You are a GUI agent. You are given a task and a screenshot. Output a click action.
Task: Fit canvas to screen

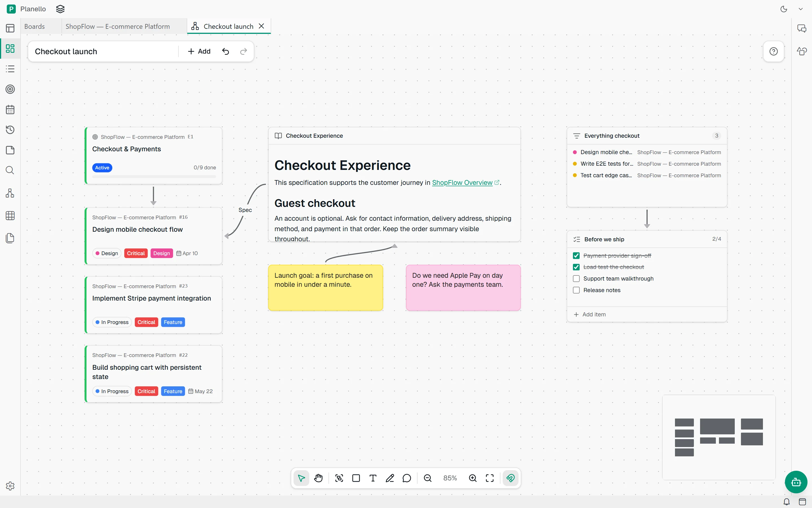490,478
